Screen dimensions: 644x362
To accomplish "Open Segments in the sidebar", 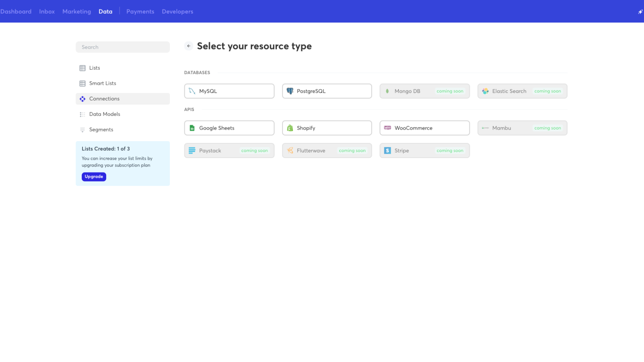I will (x=101, y=130).
